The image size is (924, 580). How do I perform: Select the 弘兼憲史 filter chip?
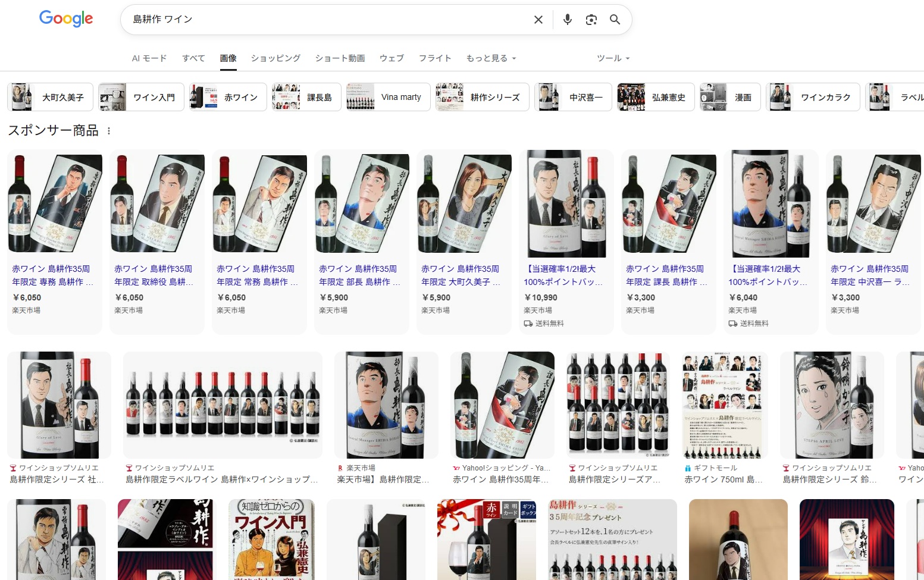click(656, 97)
